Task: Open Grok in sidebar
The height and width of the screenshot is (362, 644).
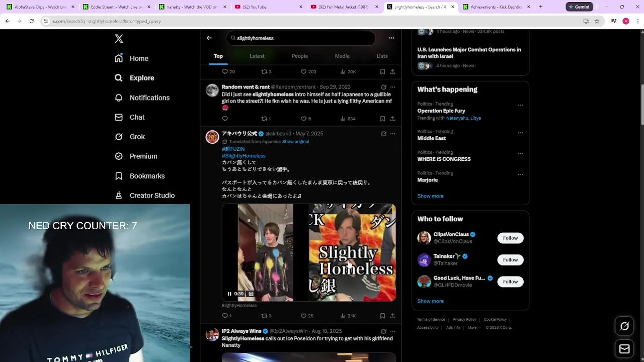Action: 129,137
